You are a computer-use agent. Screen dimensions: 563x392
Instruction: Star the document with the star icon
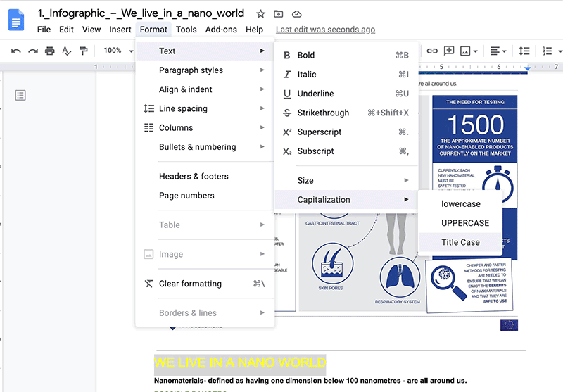[260, 14]
